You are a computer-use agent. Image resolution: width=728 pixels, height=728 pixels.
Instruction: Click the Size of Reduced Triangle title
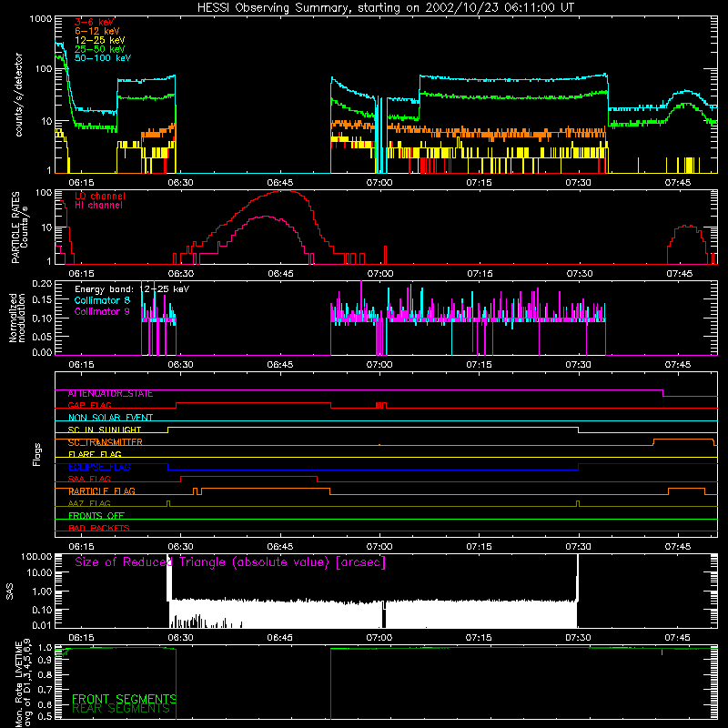(230, 562)
